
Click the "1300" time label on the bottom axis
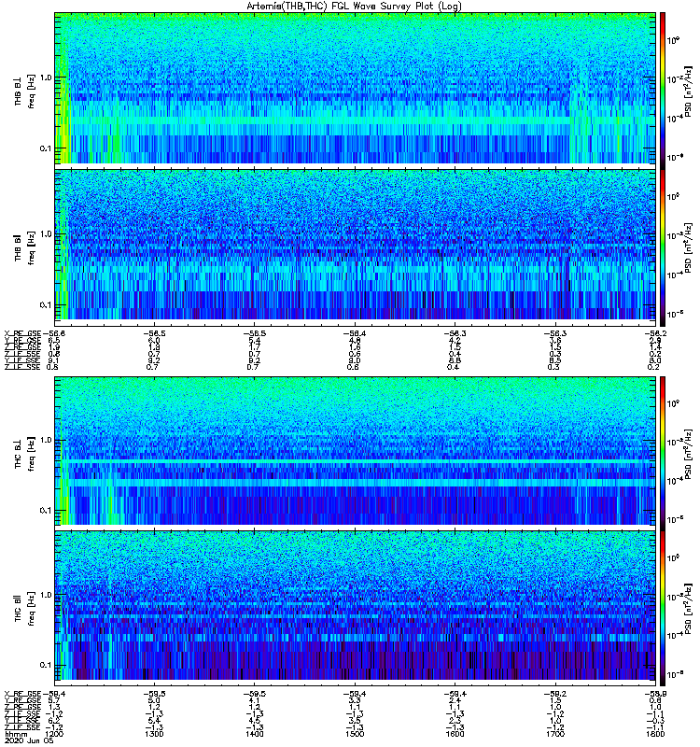point(154,734)
